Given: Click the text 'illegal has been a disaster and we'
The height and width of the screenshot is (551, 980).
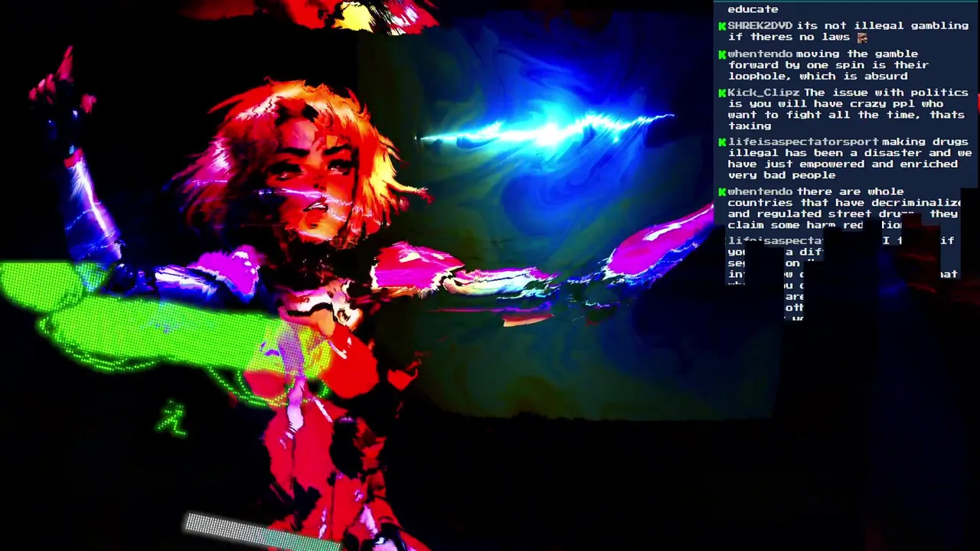Looking at the screenshot, I should pos(850,153).
